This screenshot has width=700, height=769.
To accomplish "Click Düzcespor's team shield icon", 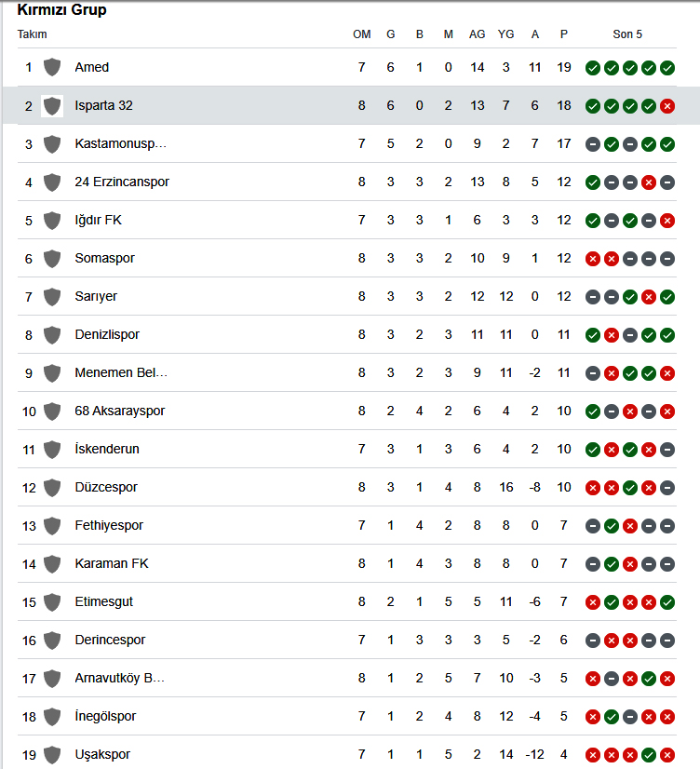I will click(x=52, y=487).
